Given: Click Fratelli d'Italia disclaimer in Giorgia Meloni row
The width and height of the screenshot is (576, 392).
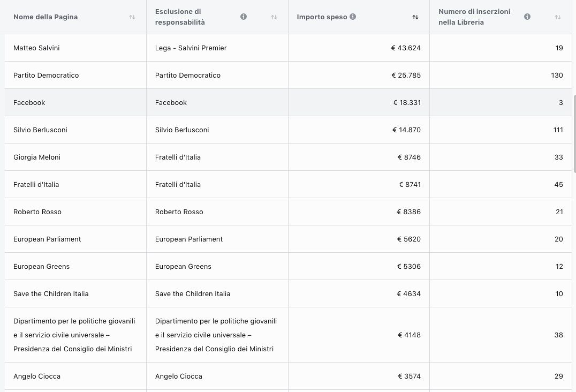Looking at the screenshot, I should pos(178,157).
